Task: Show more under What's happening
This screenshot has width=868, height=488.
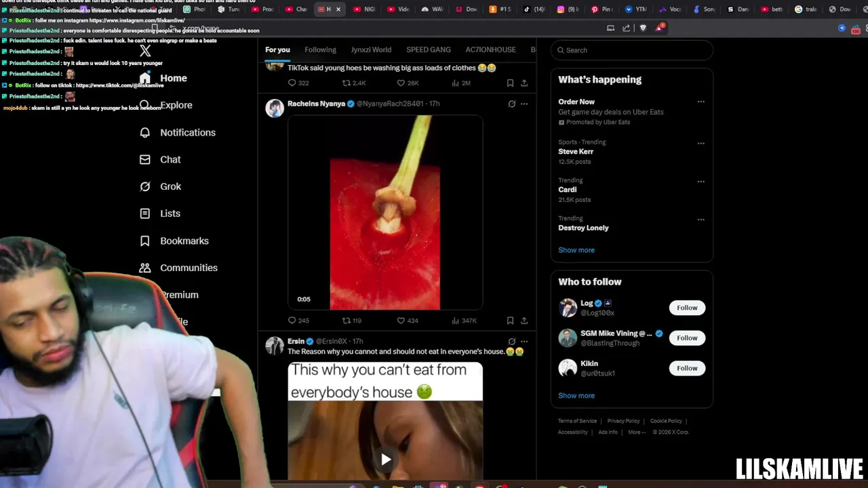Action: pos(576,250)
